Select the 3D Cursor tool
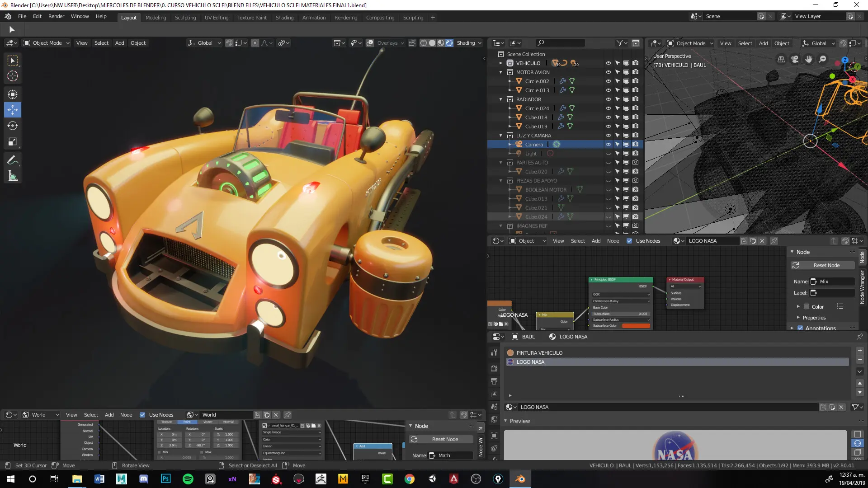The width and height of the screenshot is (868, 488). point(13,76)
